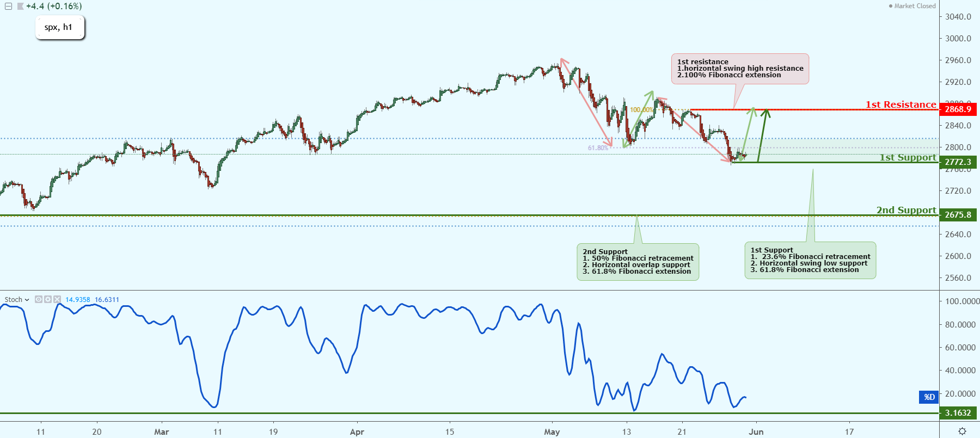Click the 3040.0 price axis value
This screenshot has width=980, height=438.
tap(958, 17)
